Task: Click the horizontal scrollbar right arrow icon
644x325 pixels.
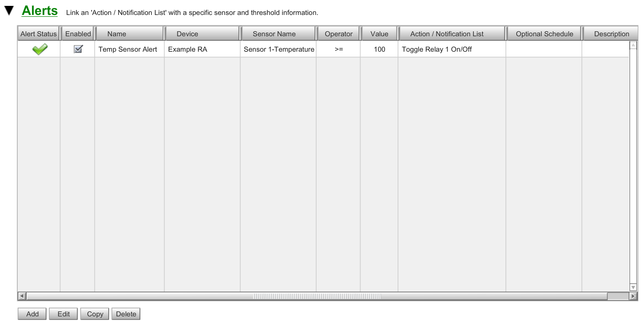Action: (634, 296)
